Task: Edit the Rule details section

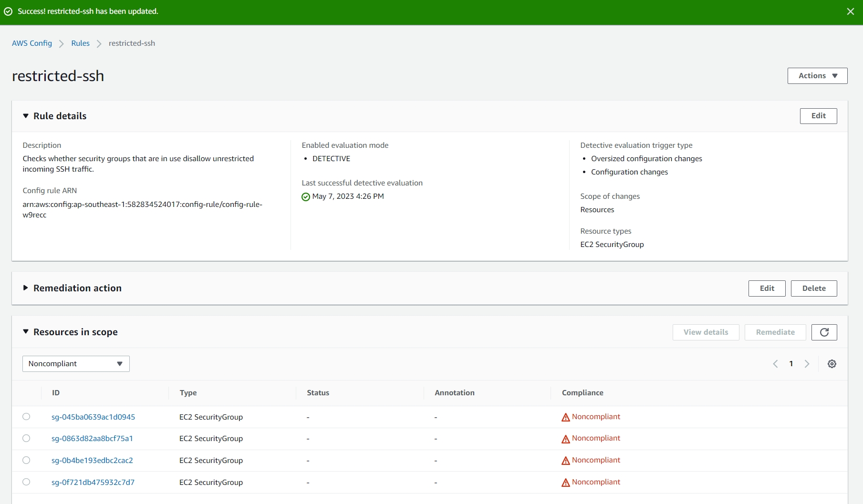Action: [818, 116]
